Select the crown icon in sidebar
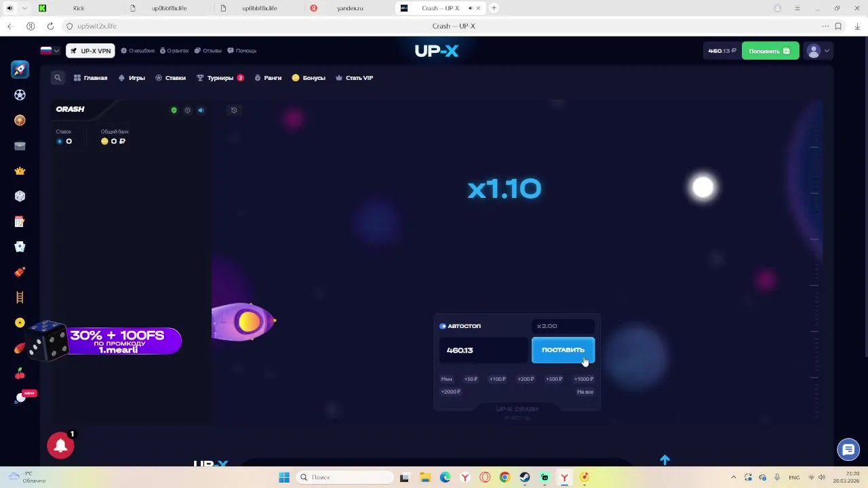The width and height of the screenshot is (868, 488). (x=20, y=171)
